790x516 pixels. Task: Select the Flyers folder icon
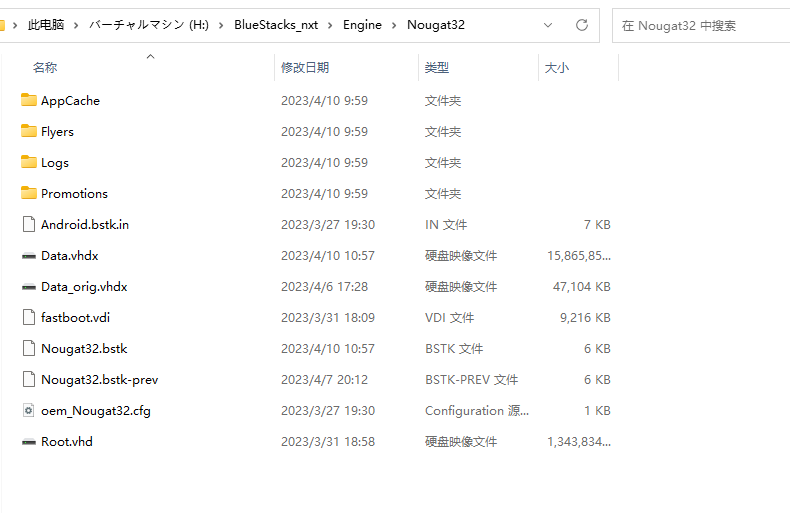29,131
